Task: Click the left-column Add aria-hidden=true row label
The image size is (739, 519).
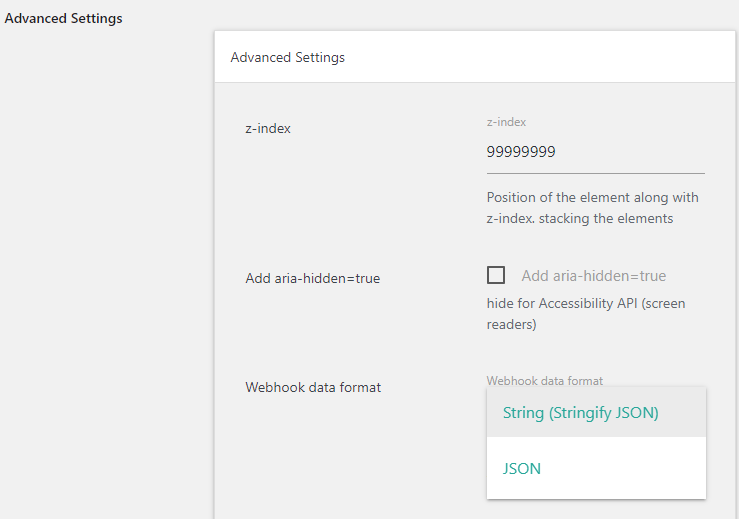Action: [312, 278]
